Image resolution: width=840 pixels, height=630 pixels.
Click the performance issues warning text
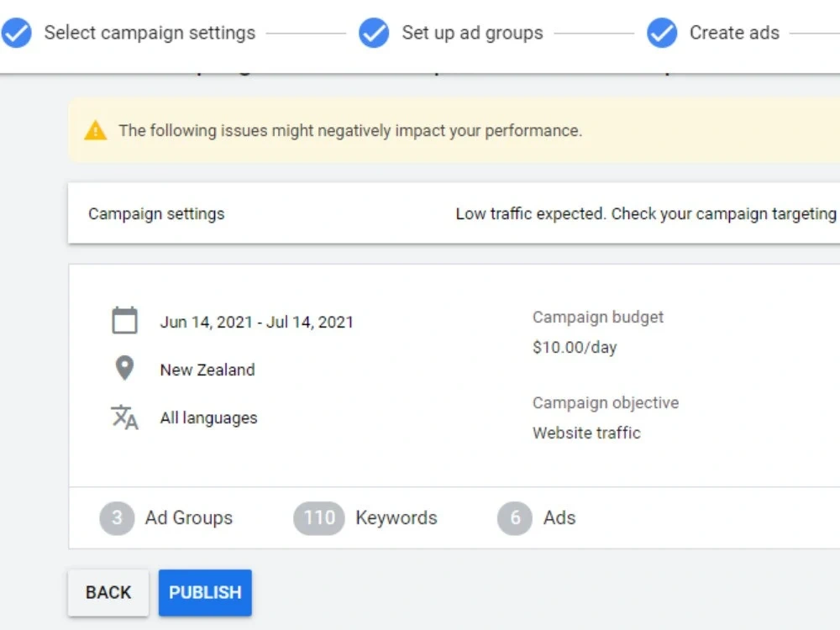[x=349, y=131]
